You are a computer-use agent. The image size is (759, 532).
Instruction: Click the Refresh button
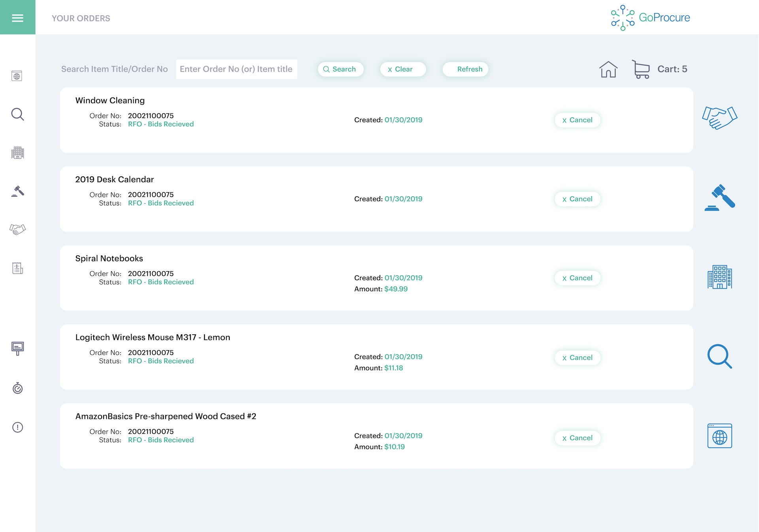coord(465,69)
